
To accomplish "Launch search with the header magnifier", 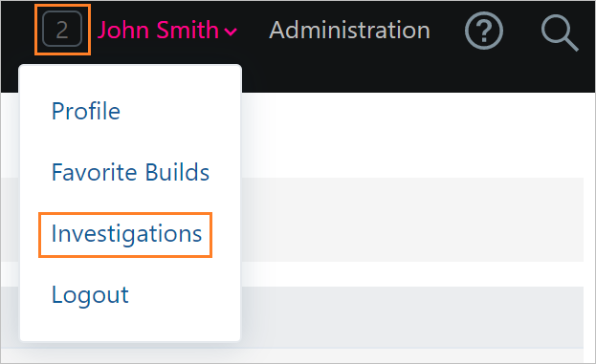I will coord(560,32).
